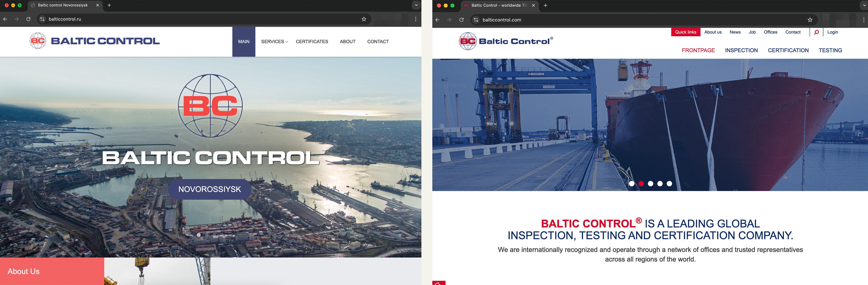Open new tab in balticcontrol.com window

(546, 5)
